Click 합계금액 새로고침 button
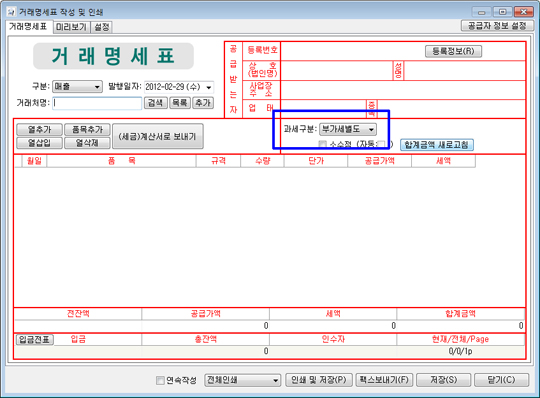Viewport: 540px width, 398px height. point(437,145)
